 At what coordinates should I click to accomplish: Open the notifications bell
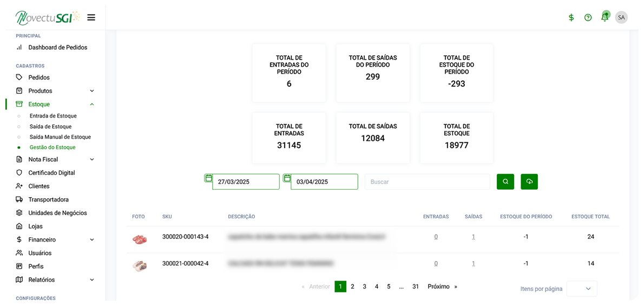(x=604, y=17)
